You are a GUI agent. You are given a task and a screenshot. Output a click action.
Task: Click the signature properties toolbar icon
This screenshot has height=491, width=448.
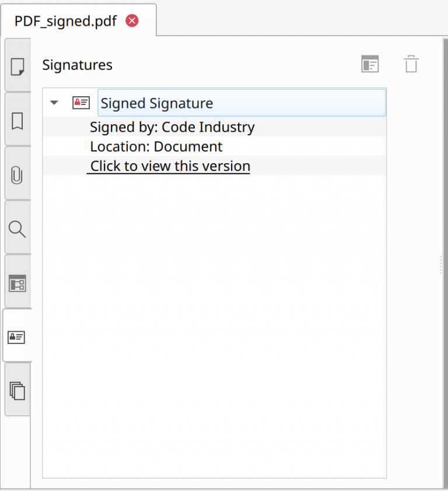[370, 64]
